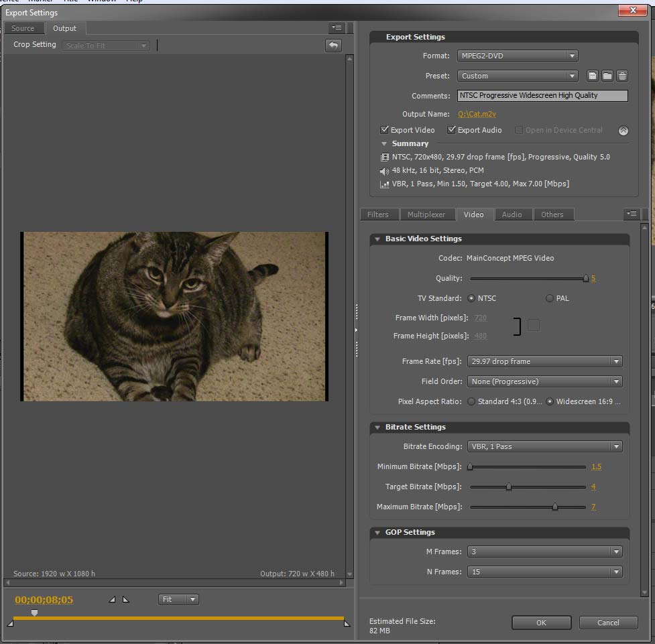Screen dimensions: 655x644
Task: Click the Comments text field
Action: click(x=542, y=95)
